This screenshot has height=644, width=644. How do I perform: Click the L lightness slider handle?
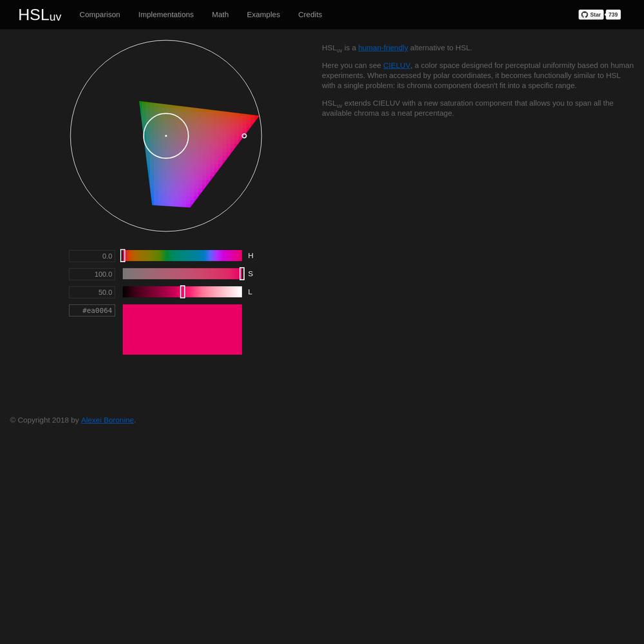coord(182,292)
